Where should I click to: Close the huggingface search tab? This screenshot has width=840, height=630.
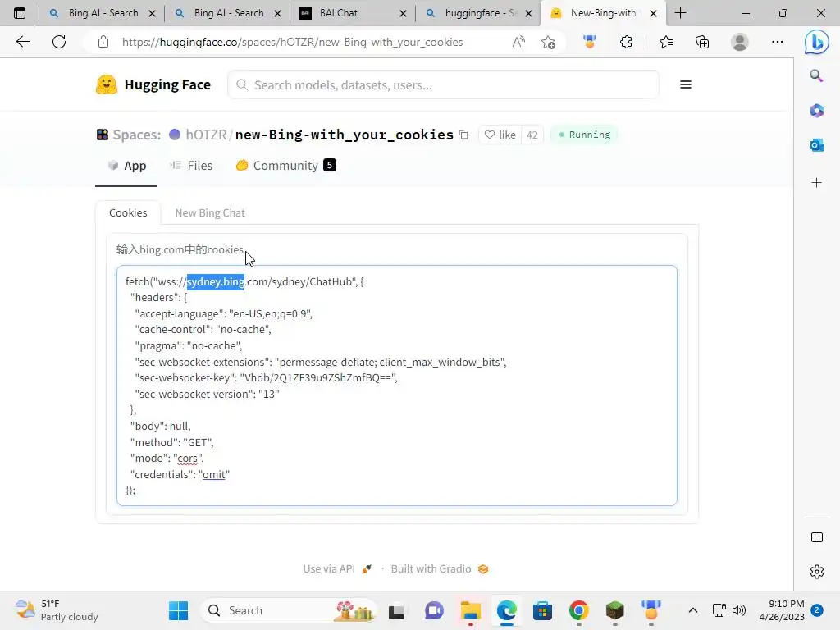click(529, 13)
